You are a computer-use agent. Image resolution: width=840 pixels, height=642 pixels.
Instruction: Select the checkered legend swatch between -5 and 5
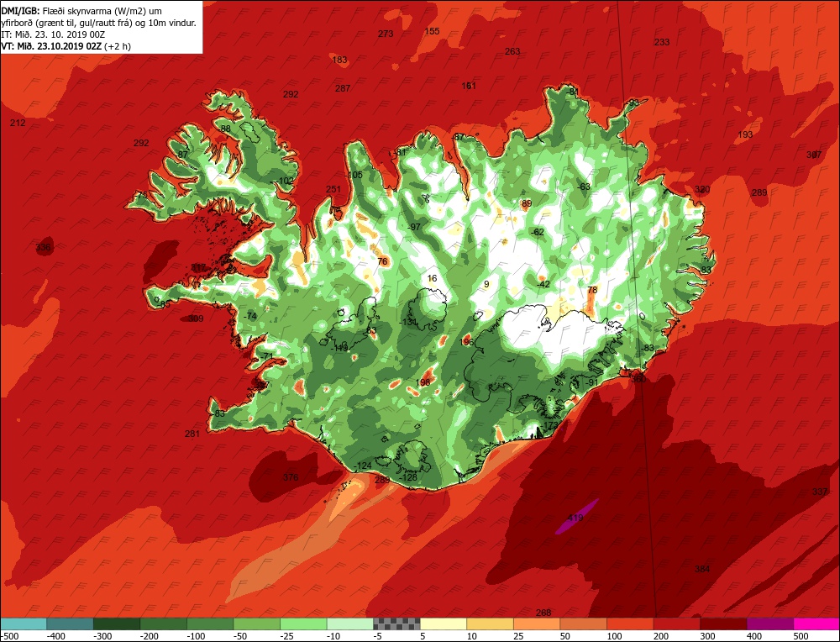click(397, 624)
